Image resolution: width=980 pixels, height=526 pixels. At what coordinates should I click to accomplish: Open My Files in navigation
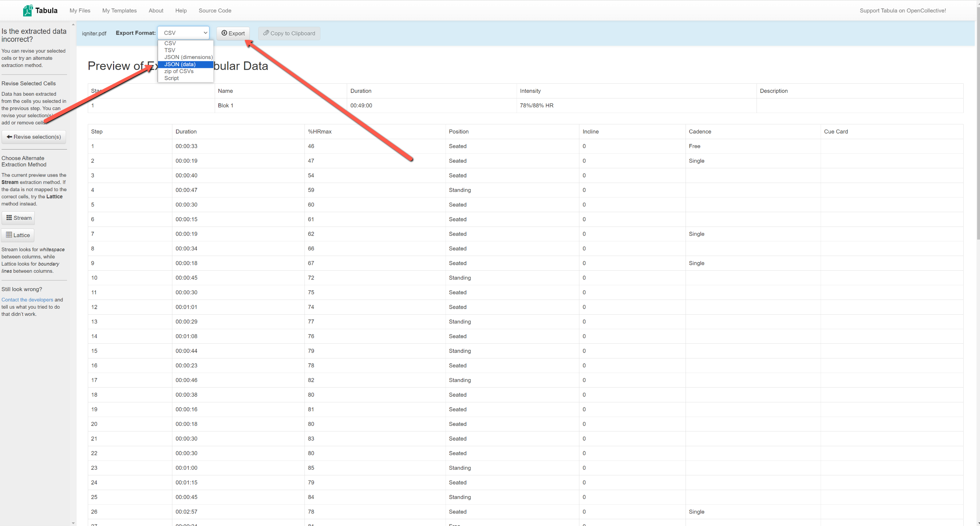tap(80, 10)
